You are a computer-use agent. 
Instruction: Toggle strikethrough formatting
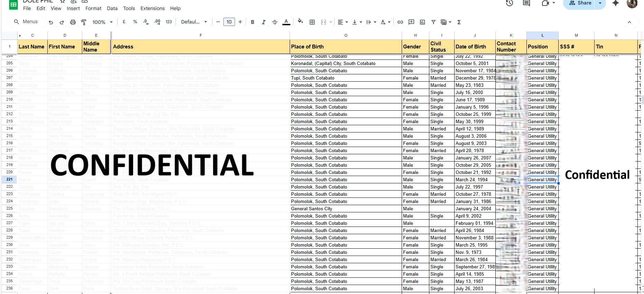click(x=275, y=22)
